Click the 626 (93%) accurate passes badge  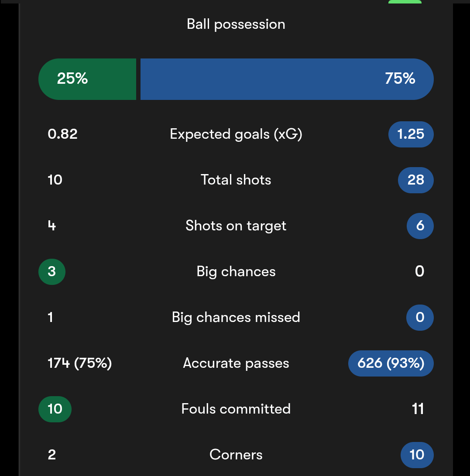tap(391, 363)
